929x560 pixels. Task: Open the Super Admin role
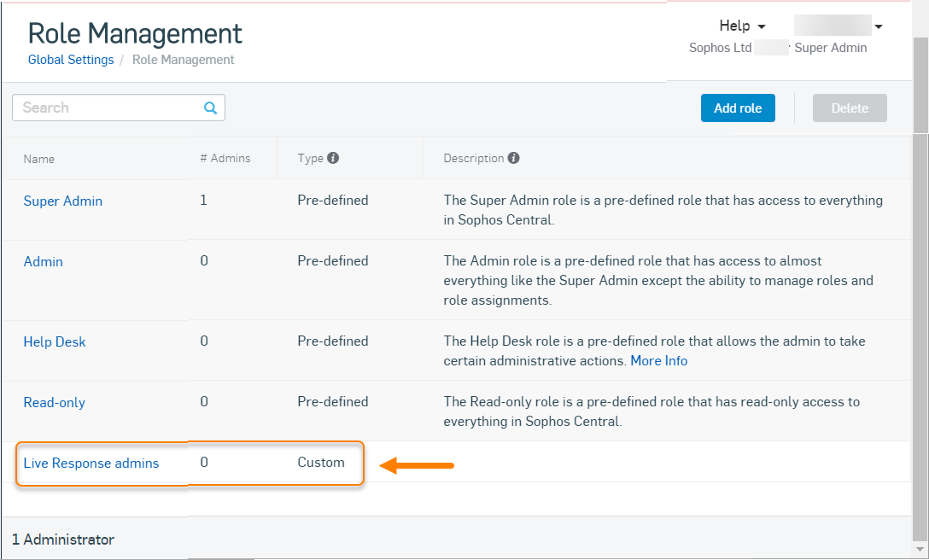[x=63, y=201]
